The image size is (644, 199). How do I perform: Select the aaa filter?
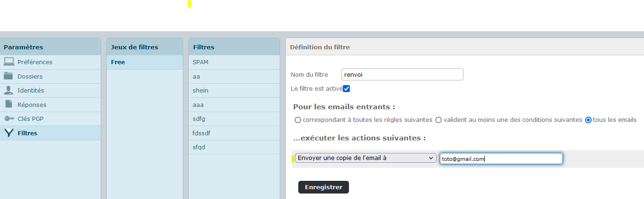pyautogui.click(x=234, y=105)
